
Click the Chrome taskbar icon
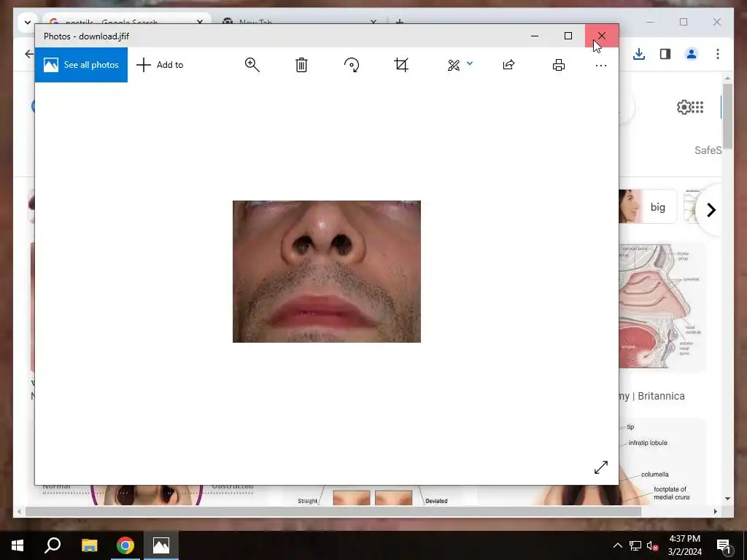[125, 545]
